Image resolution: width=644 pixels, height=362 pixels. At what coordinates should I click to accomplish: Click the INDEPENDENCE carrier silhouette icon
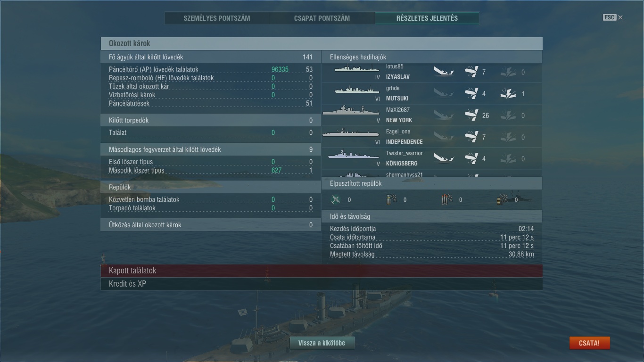[351, 133]
